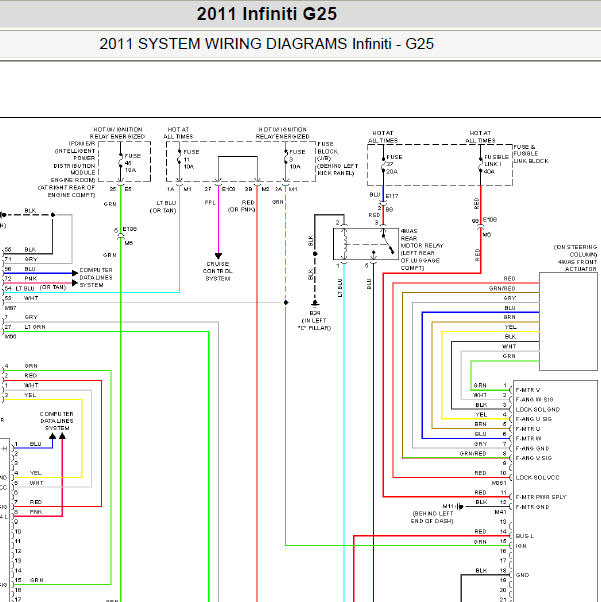Click the '2011 SYSTEM WIRING DIAGRAMS Infiniti - G25' subtitle
This screenshot has width=601, height=602.
tap(267, 44)
